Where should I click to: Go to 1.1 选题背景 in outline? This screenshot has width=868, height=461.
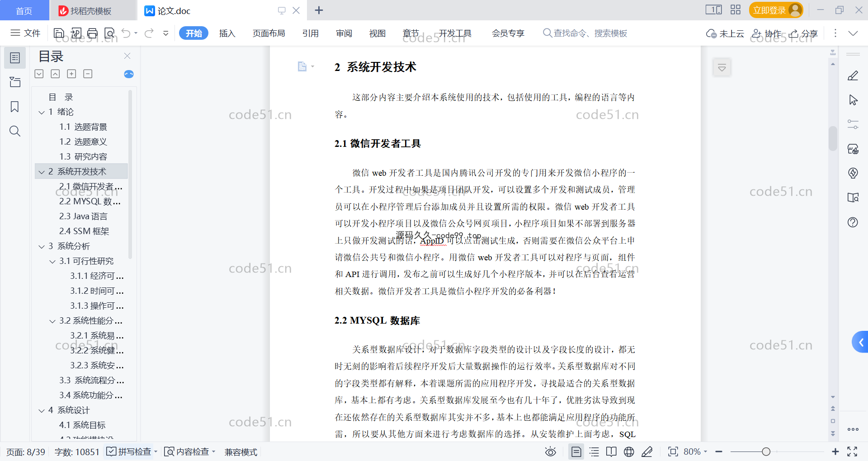point(83,127)
